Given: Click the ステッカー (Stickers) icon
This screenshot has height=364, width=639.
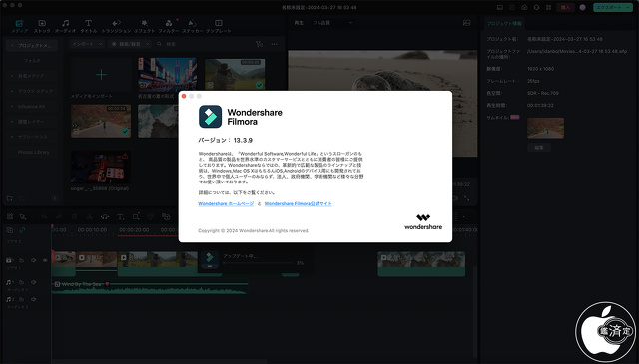Looking at the screenshot, I should click(192, 23).
